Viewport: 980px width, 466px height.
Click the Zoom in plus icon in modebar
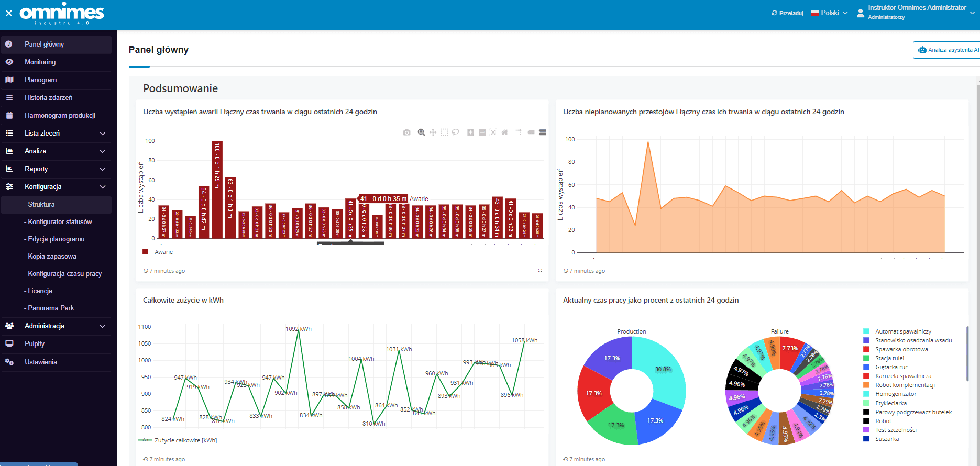pyautogui.click(x=470, y=132)
